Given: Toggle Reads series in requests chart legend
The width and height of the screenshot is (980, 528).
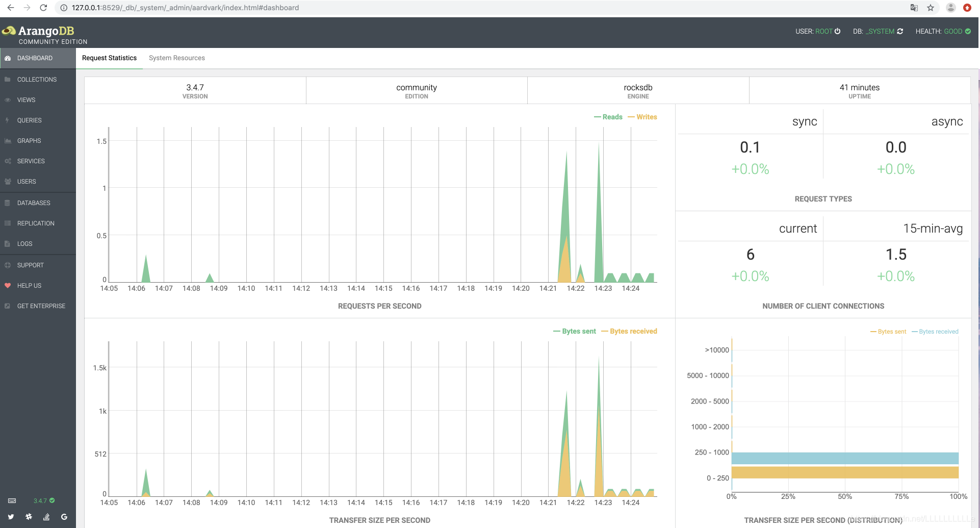Looking at the screenshot, I should pos(608,117).
